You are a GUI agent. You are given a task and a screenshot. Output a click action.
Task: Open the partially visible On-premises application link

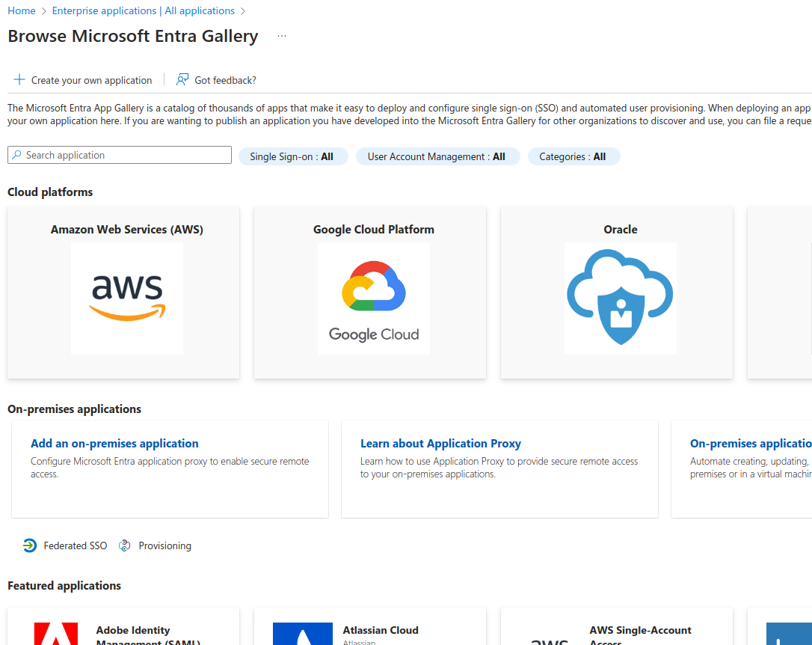751,444
